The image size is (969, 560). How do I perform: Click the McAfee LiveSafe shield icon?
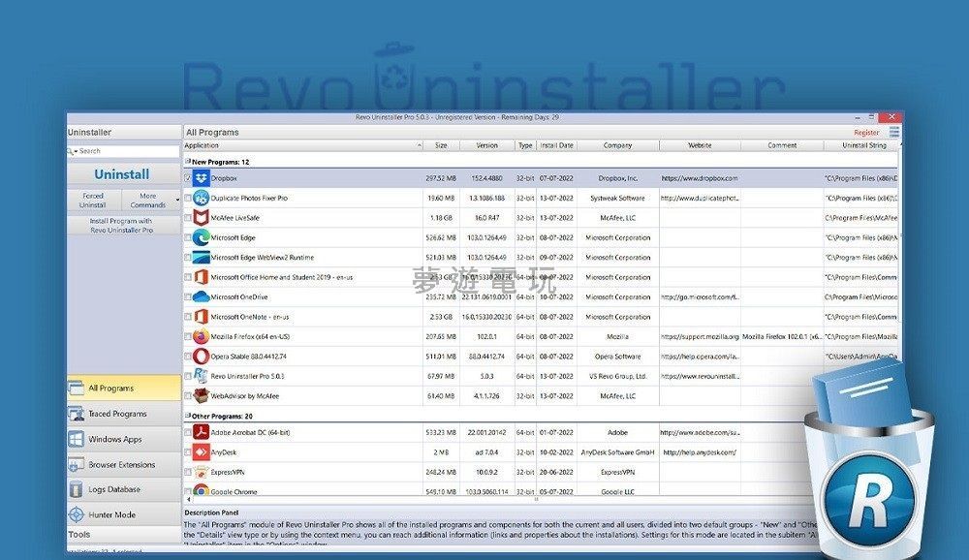(x=201, y=218)
